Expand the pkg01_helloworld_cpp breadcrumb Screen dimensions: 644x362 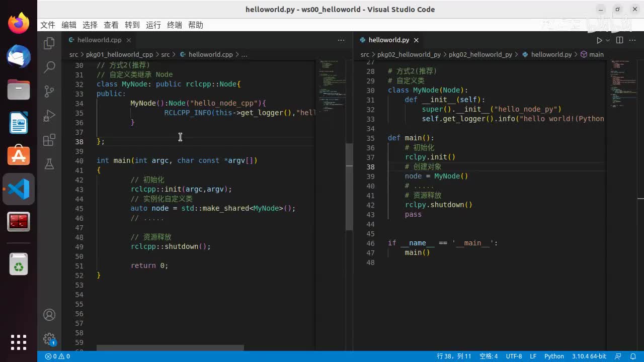(x=119, y=54)
